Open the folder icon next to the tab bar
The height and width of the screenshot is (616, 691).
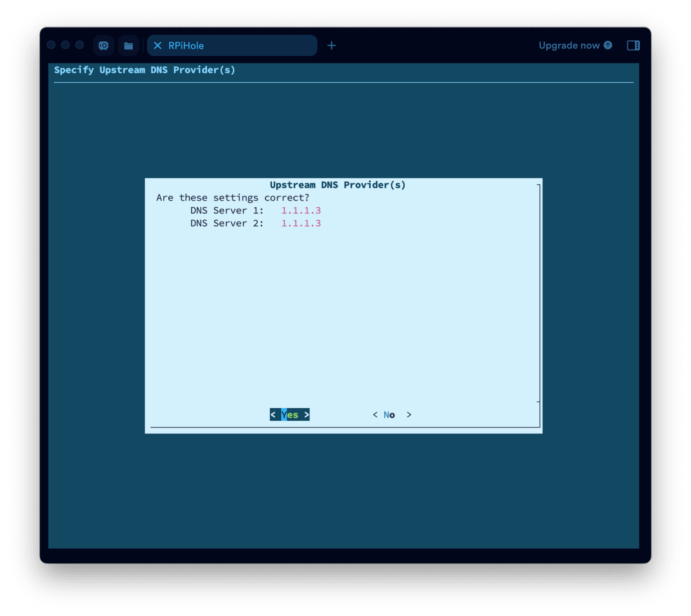128,45
